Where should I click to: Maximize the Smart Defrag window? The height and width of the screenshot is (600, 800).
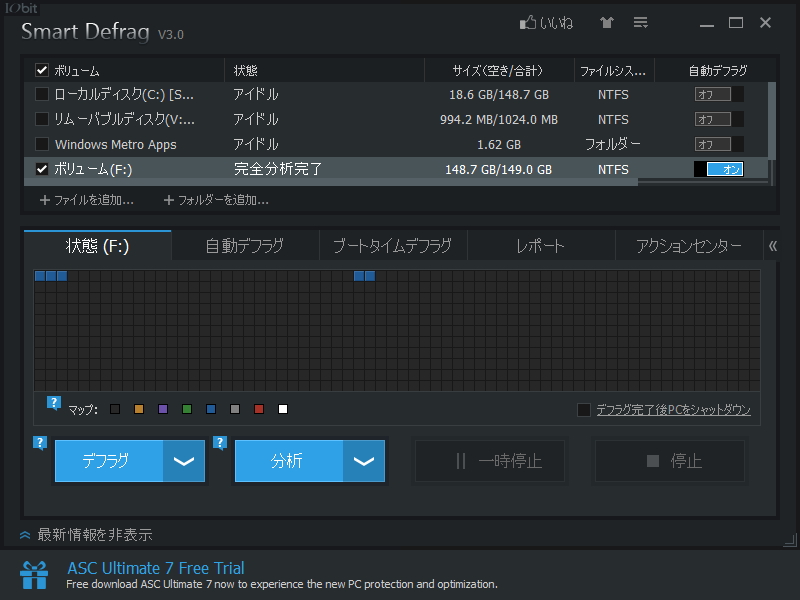(736, 23)
